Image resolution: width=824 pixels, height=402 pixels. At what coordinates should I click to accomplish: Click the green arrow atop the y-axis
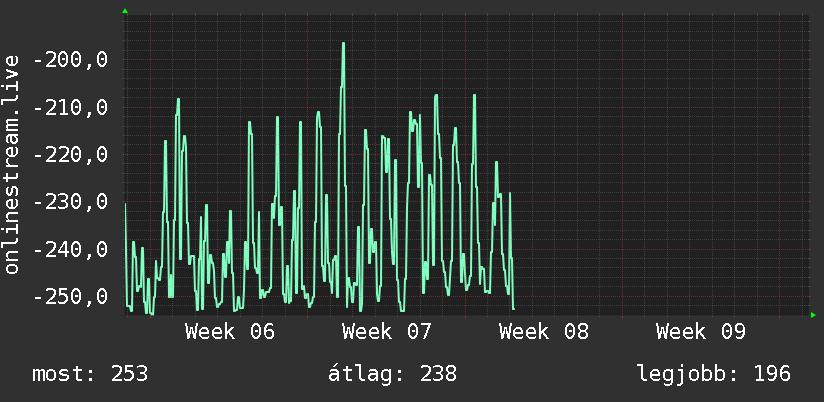[x=125, y=11]
